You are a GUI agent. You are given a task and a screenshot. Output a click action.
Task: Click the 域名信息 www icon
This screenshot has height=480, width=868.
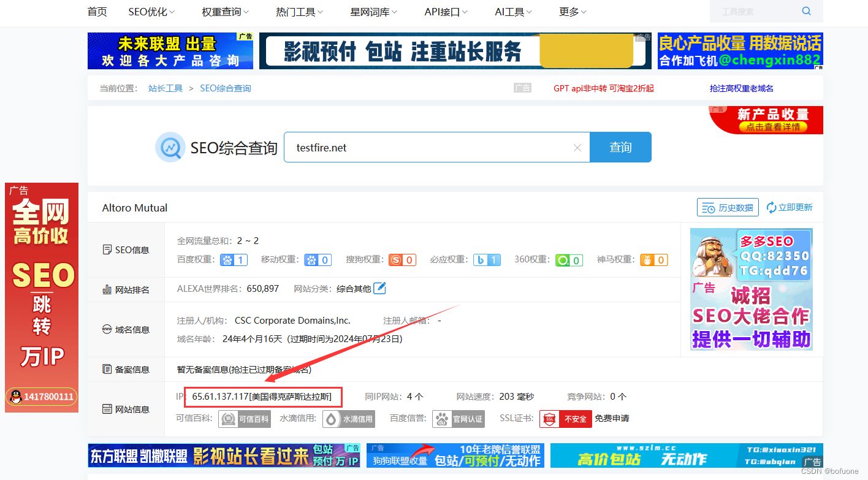click(x=107, y=329)
